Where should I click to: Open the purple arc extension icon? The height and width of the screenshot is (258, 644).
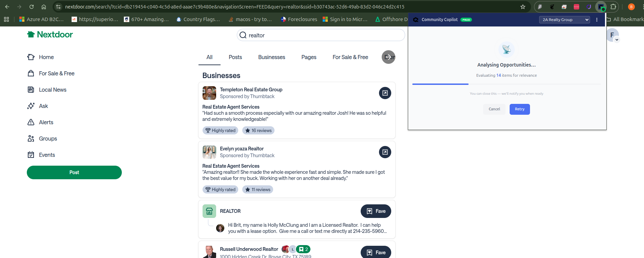589,7
